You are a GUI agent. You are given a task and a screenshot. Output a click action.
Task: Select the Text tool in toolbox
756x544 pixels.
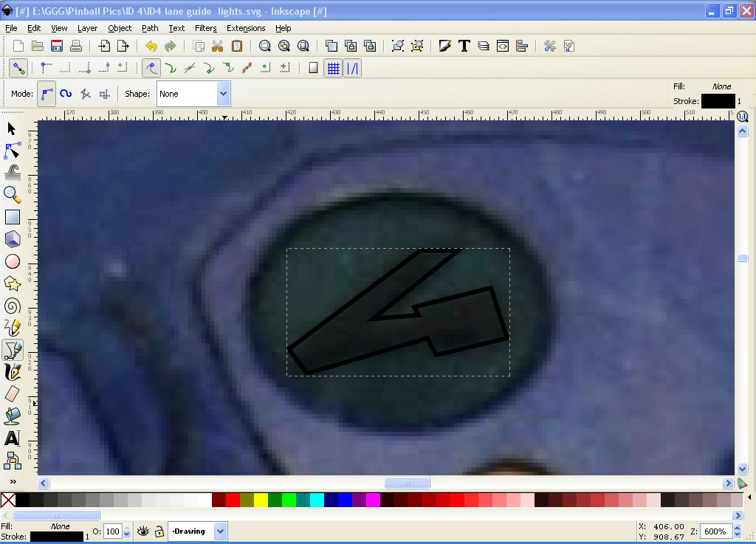click(13, 438)
